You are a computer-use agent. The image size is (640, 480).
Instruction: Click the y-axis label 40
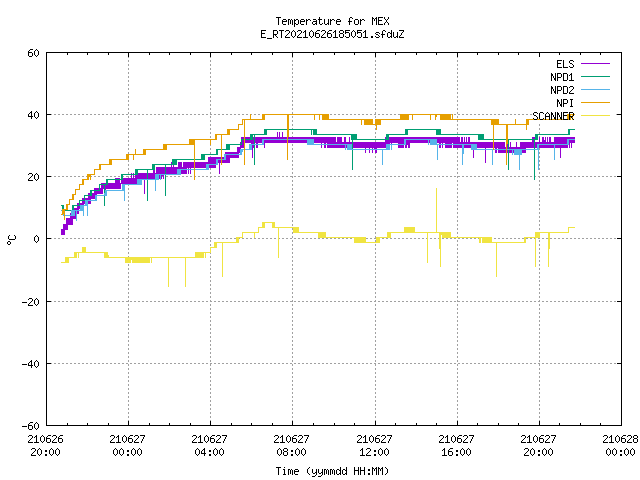coord(33,115)
